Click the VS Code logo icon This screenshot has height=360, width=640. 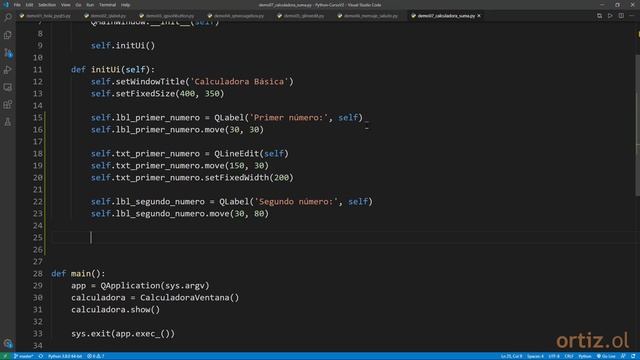(x=6, y=5)
